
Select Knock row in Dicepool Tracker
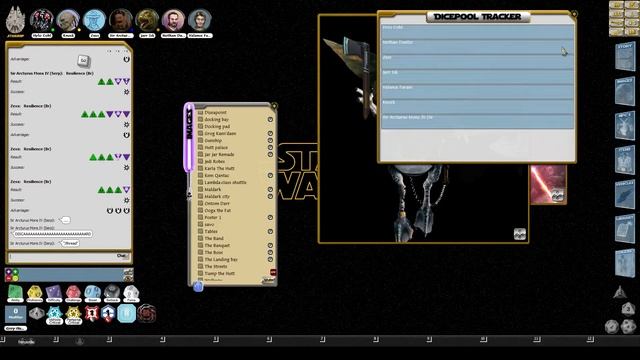click(x=477, y=107)
